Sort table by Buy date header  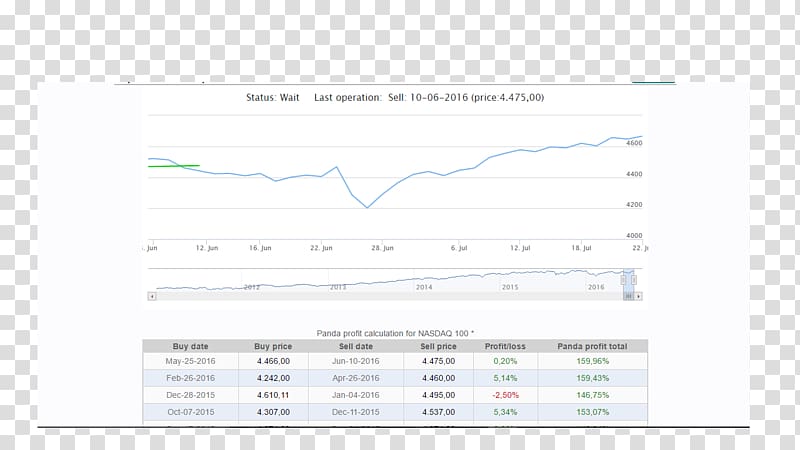(190, 346)
